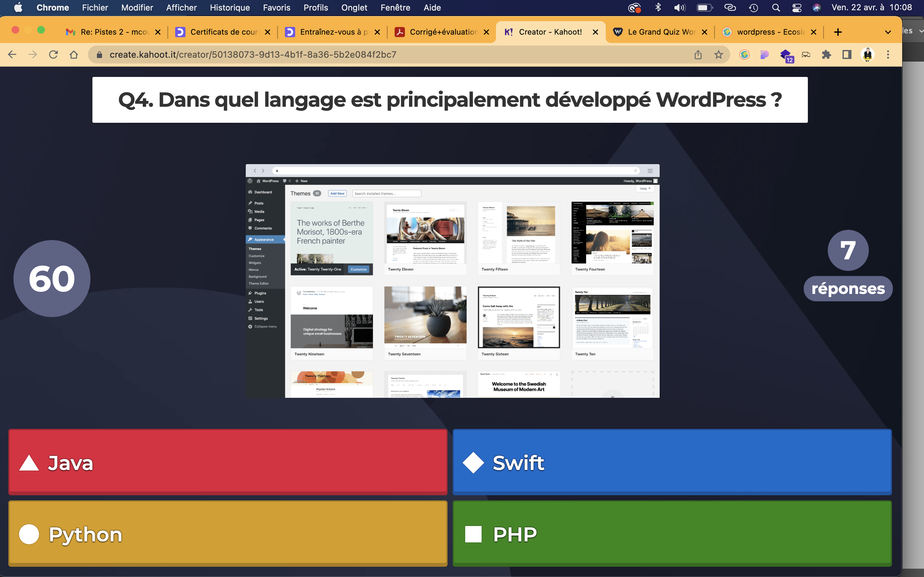Open Chrome three-dot menu
Viewport: 924px width, 577px height.
point(888,54)
